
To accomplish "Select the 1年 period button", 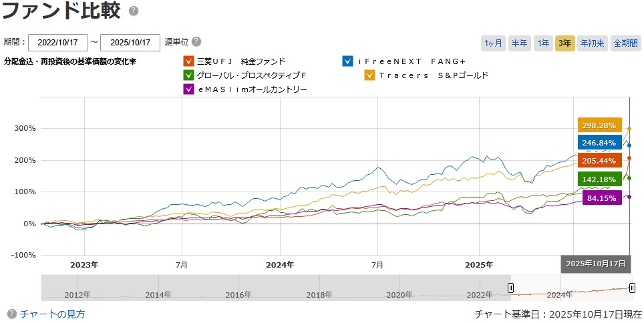I will (x=544, y=43).
